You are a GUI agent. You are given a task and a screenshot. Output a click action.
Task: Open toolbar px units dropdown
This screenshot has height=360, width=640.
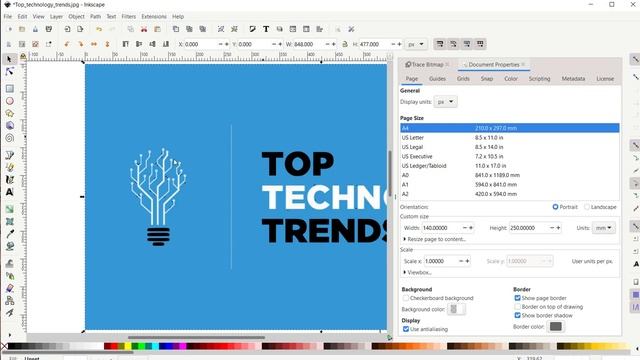tap(416, 44)
